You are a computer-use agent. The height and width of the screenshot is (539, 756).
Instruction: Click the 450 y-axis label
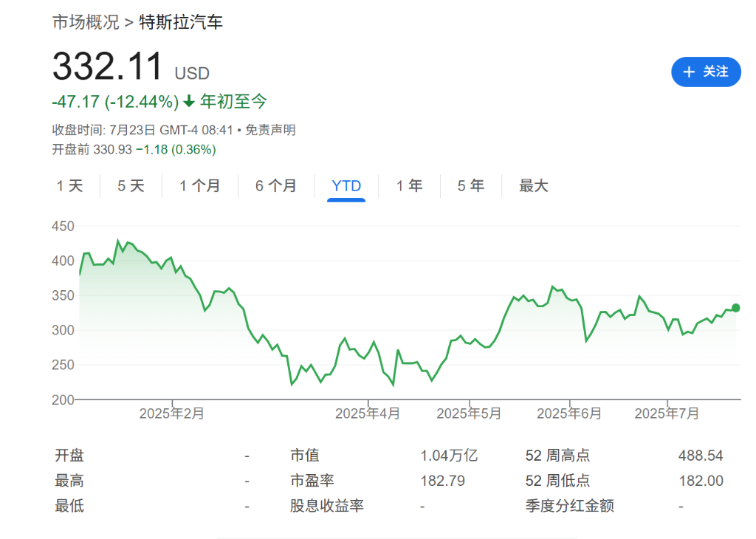(x=63, y=226)
